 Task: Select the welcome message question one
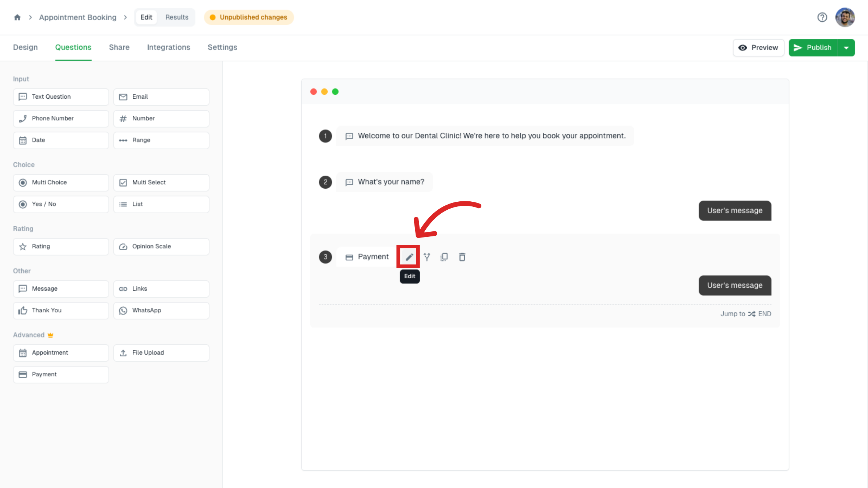tap(485, 136)
